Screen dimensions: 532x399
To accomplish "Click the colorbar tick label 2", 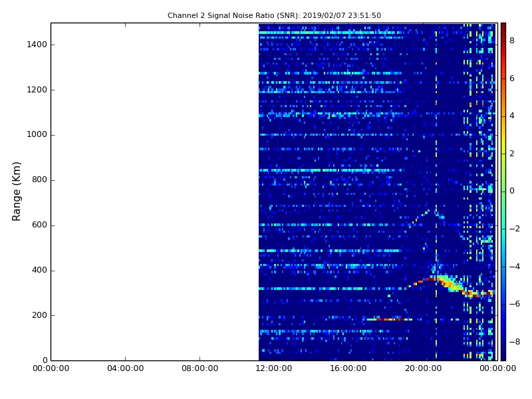I will (512, 154).
